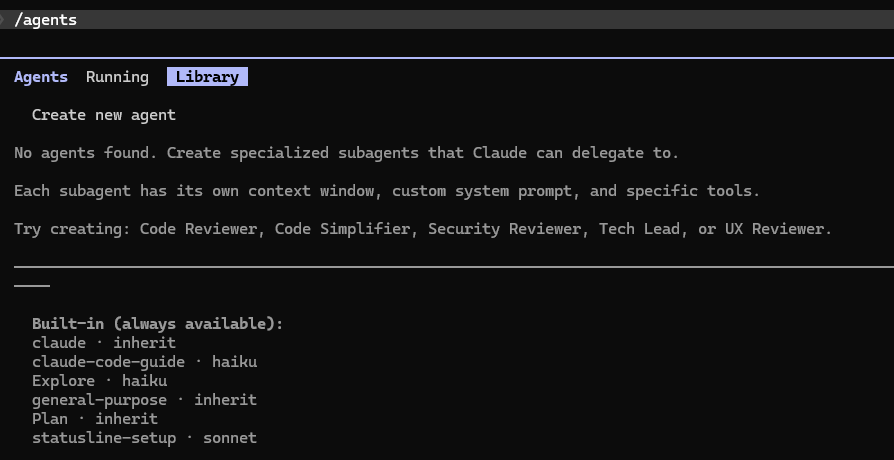Select the general-purpose built-in agent

click(x=144, y=400)
